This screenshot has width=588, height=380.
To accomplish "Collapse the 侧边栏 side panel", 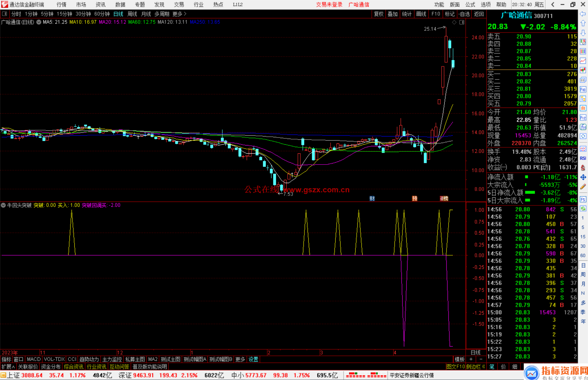I will click(476, 367).
